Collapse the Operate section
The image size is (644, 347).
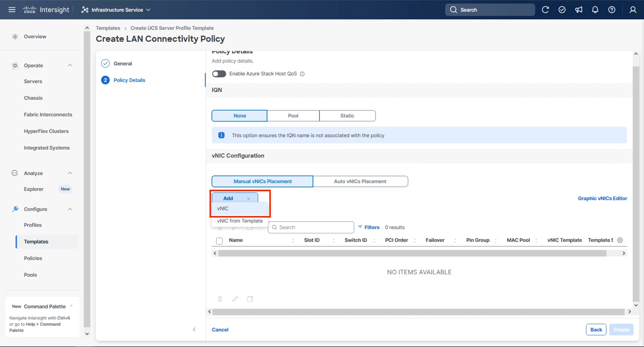coord(70,65)
